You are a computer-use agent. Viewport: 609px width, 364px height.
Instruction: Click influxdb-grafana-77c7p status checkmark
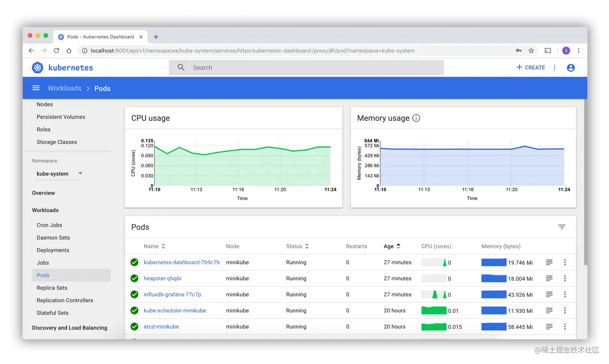tap(134, 294)
